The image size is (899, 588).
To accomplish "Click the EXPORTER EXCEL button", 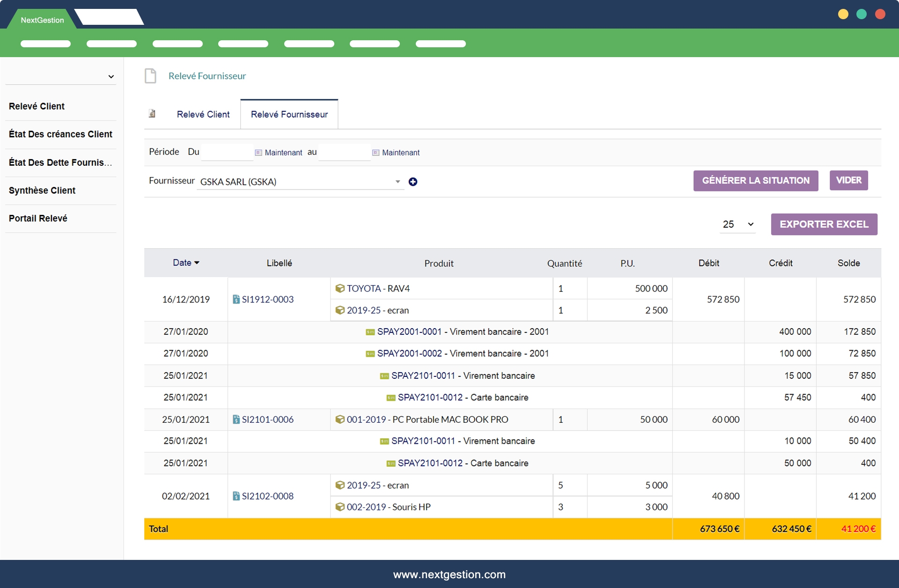I will tap(824, 224).
